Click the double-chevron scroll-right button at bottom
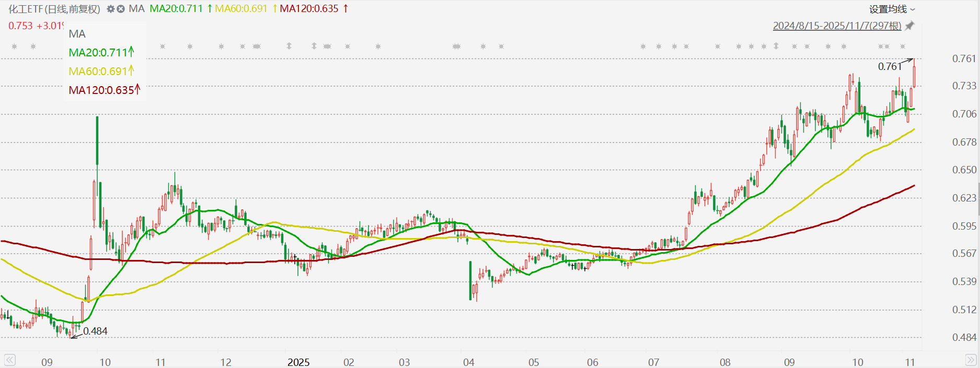This screenshot has width=980, height=368. tap(971, 360)
